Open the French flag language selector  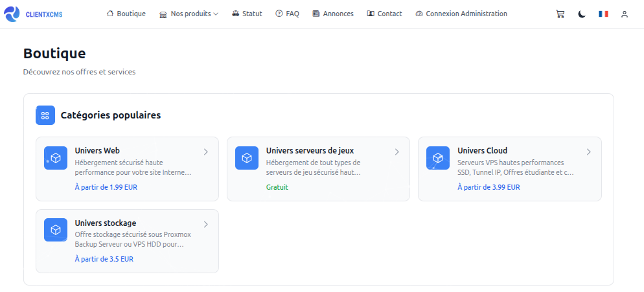pyautogui.click(x=603, y=14)
